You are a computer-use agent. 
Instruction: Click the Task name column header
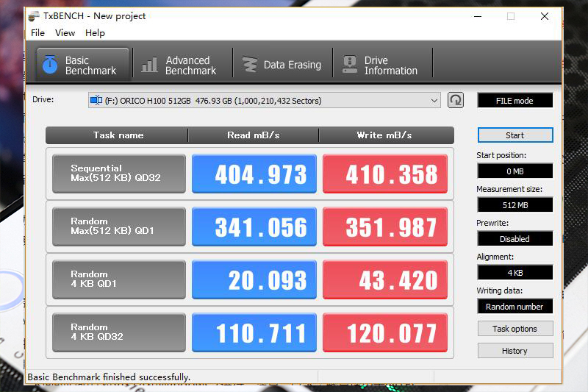click(x=117, y=135)
